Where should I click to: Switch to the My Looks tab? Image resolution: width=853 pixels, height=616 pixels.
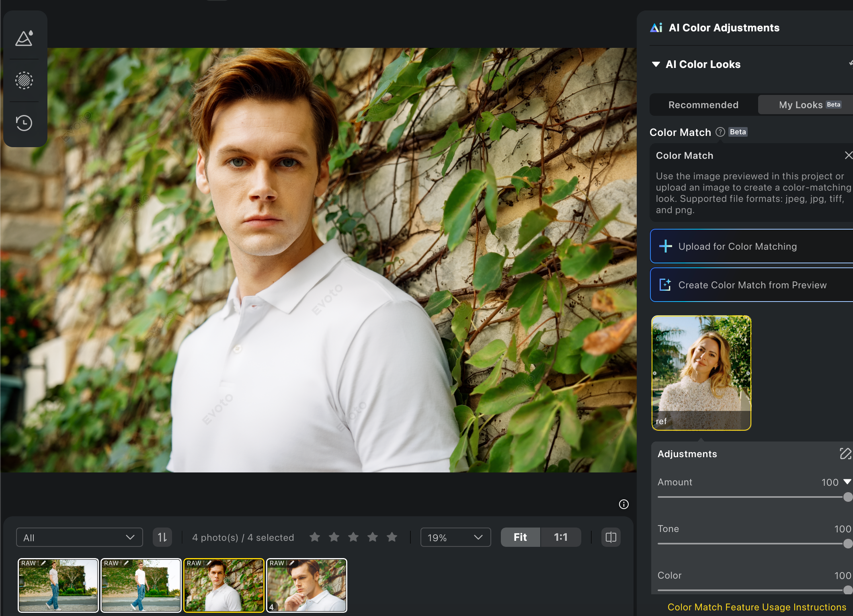[x=805, y=105]
